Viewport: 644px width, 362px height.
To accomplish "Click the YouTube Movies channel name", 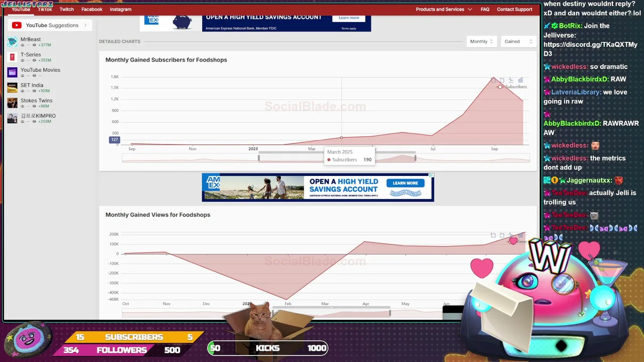I will (x=40, y=70).
